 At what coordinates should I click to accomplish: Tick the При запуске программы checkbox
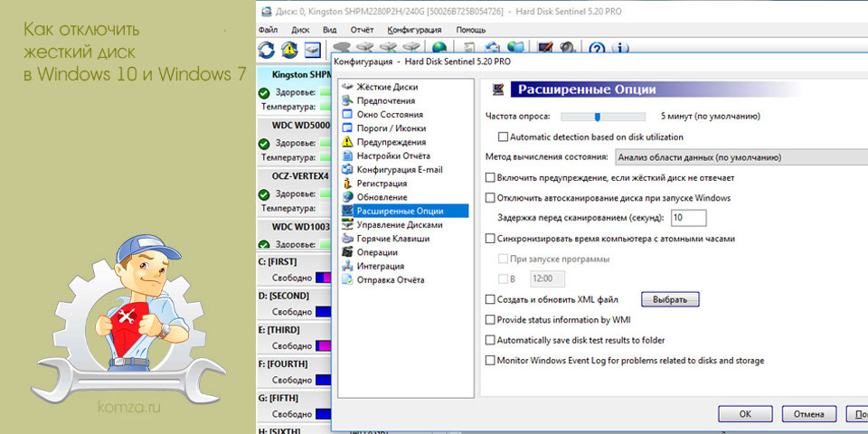click(503, 259)
